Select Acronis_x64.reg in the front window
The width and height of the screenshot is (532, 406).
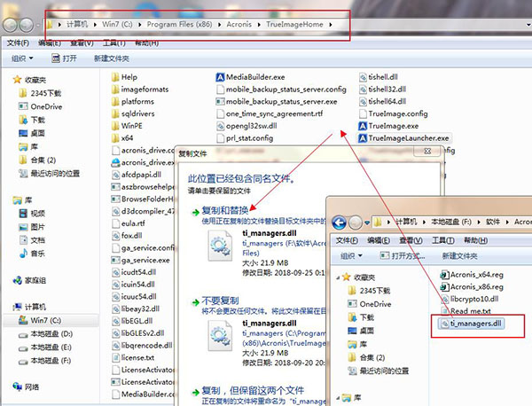pyautogui.click(x=472, y=275)
